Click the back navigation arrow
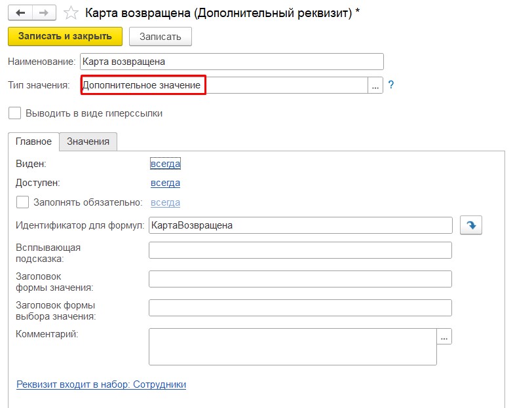The height and width of the screenshot is (408, 532). [x=20, y=12]
